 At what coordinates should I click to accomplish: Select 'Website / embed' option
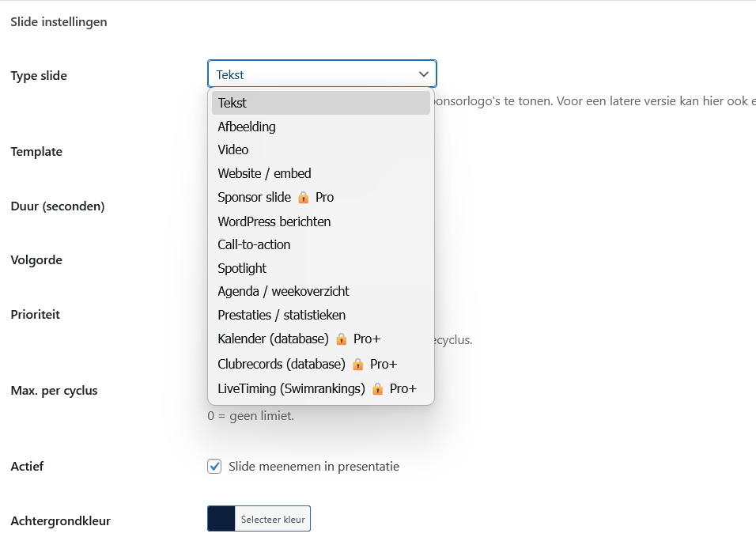[264, 173]
